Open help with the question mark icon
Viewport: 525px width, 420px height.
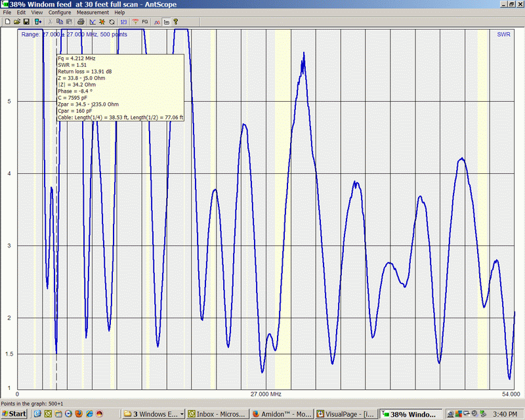tap(175, 22)
